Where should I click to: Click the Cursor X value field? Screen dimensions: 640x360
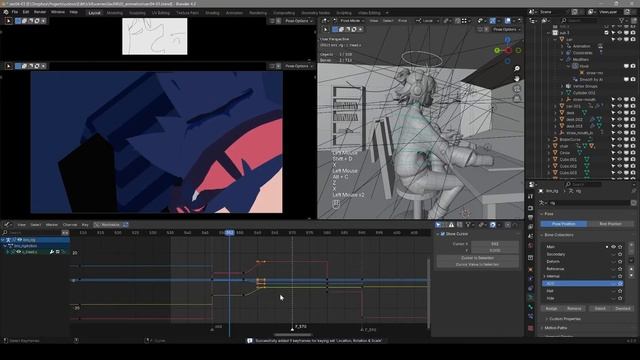click(495, 244)
